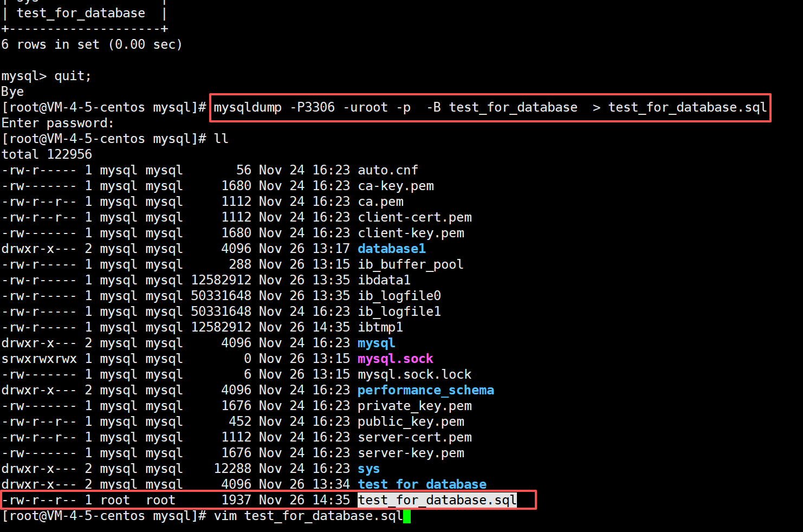Click the 'Bye' output line
The width and height of the screenshot is (803, 532).
12,92
